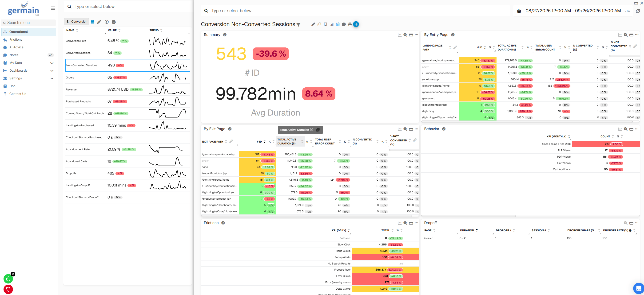Sort Dropoff table by DURATION column
The height and width of the screenshot is (295, 644).
click(x=477, y=231)
